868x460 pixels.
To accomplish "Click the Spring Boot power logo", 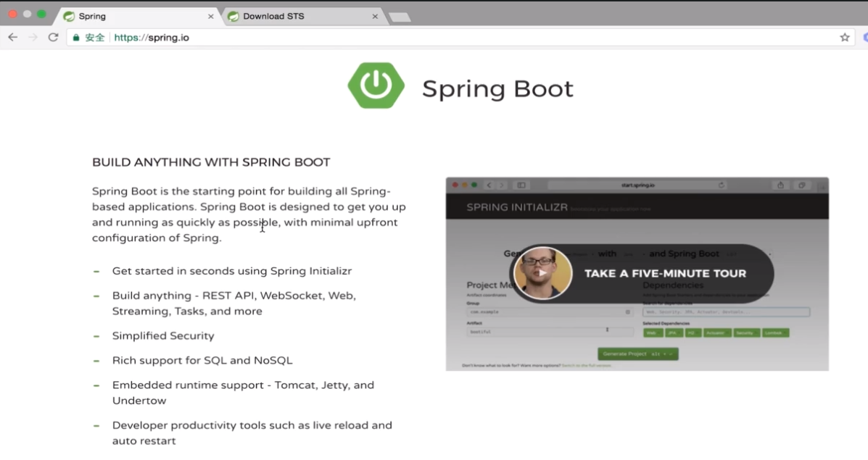I will 376,85.
